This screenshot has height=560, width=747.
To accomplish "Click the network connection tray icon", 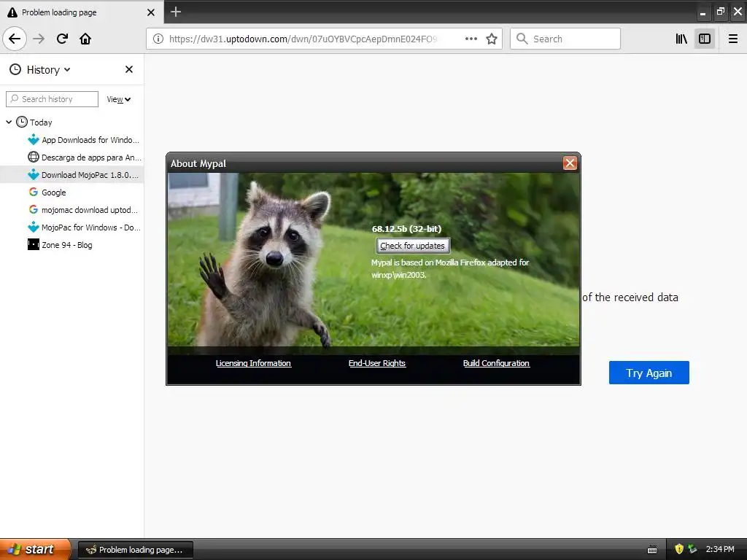I will click(x=692, y=549).
